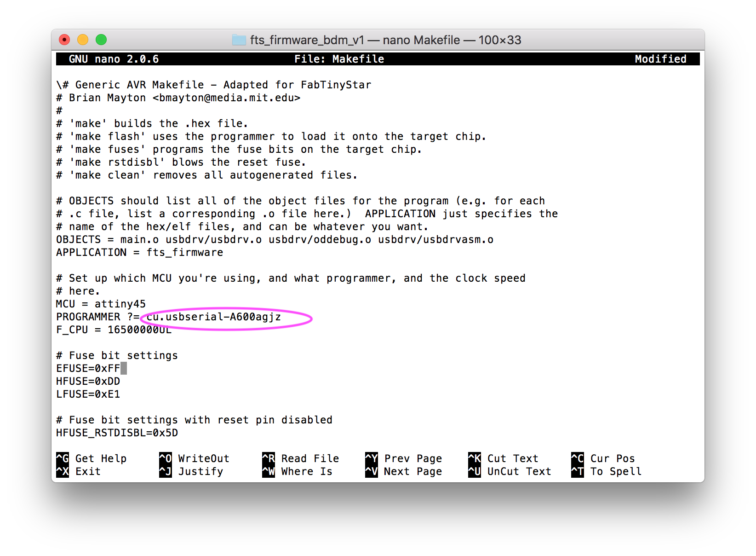Viewport: 756px width, 556px height.
Task: Click the 'LFUSE=0xE1' line
Action: point(88,394)
